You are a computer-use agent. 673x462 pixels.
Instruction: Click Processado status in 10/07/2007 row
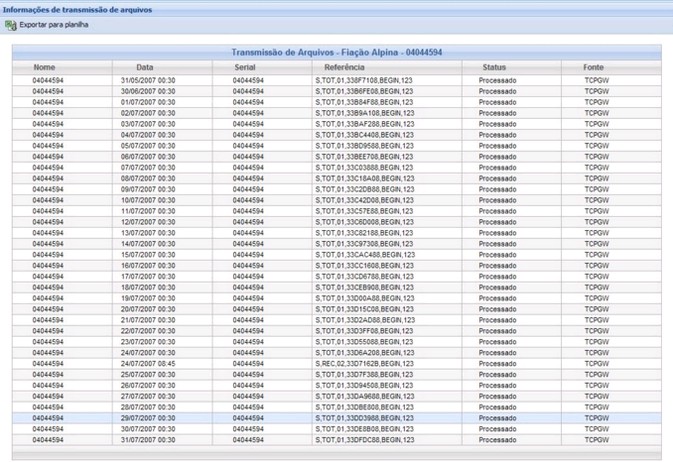497,200
